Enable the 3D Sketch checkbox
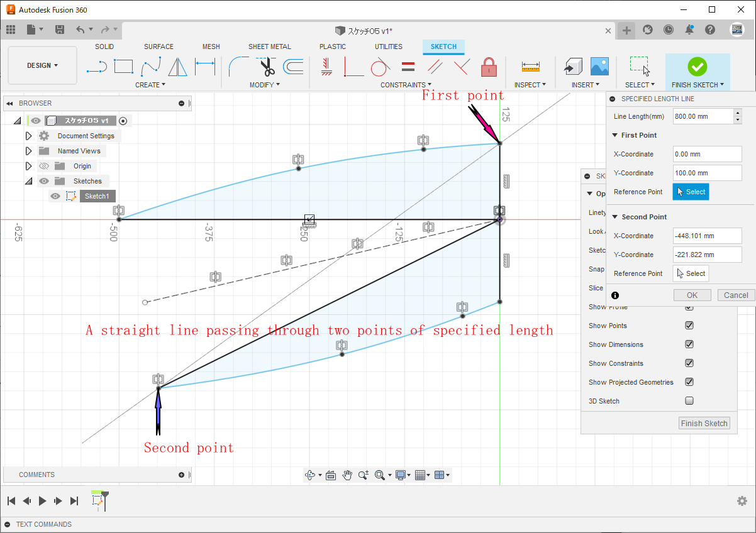The height and width of the screenshot is (533, 756). pos(689,401)
